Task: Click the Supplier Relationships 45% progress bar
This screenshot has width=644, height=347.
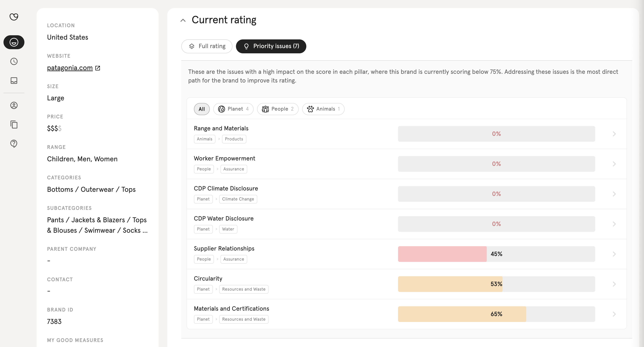Action: (x=496, y=254)
